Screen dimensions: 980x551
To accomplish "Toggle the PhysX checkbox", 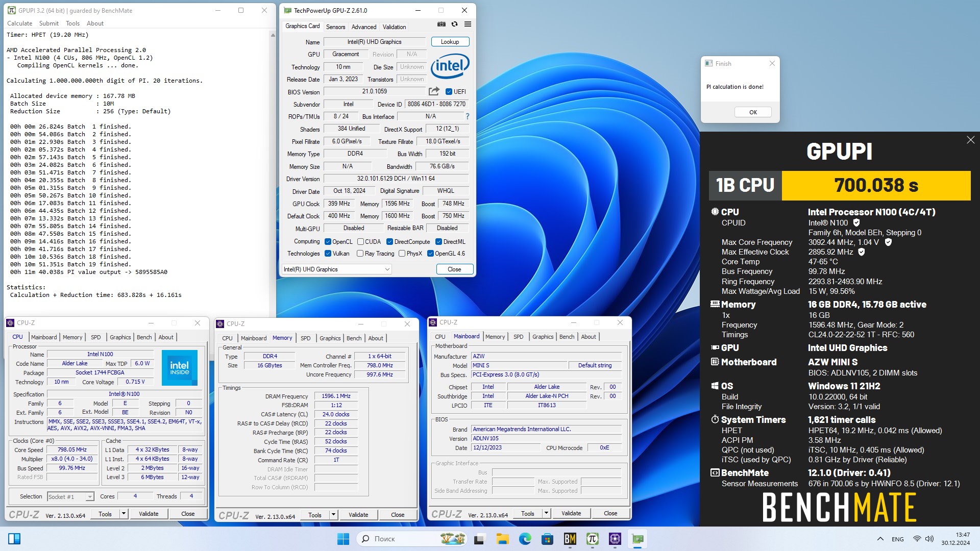I will pos(402,254).
